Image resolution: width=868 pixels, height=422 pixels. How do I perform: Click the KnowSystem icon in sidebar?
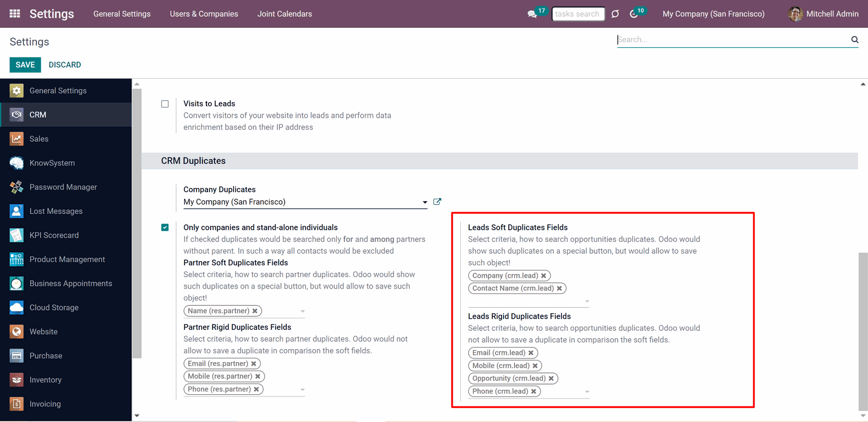point(17,163)
